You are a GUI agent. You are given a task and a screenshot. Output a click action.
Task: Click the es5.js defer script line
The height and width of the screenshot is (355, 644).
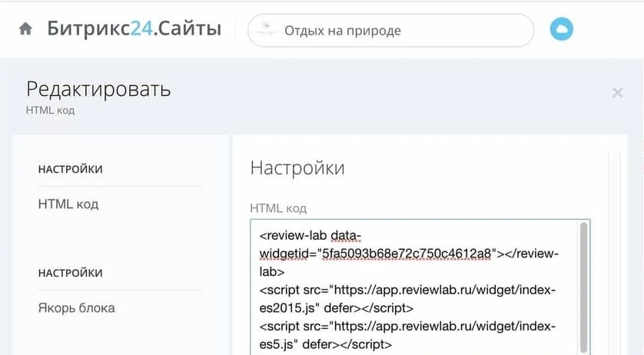pos(407,335)
